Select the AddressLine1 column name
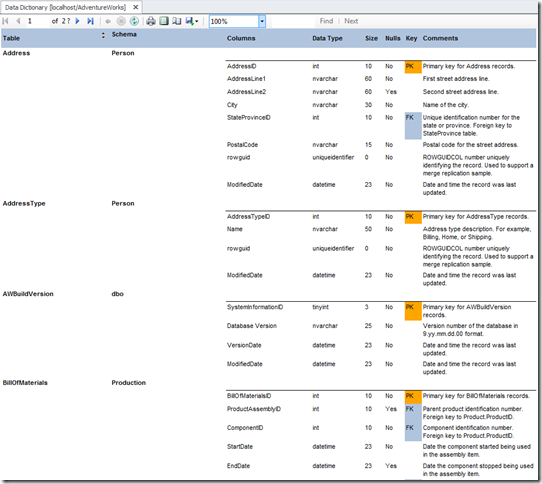Screen dimensions: 542x484 246,79
